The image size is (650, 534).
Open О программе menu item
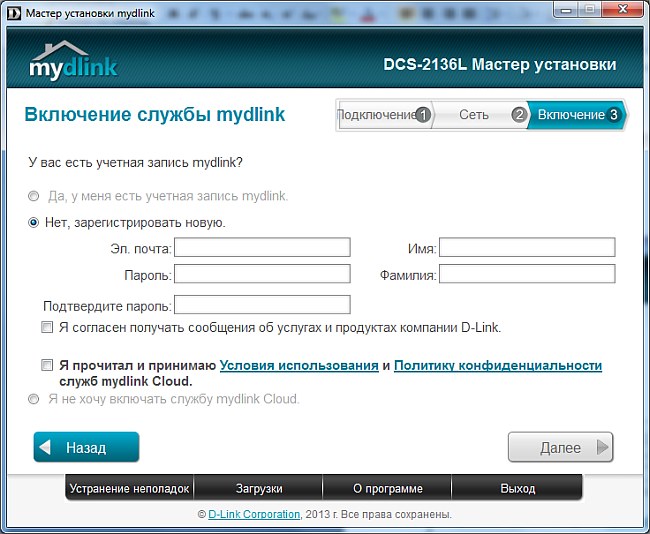tap(388, 489)
